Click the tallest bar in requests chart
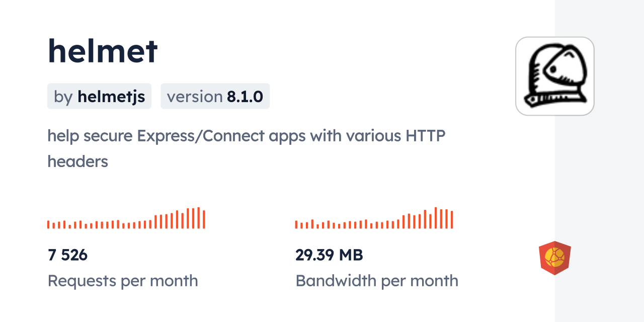The width and height of the screenshot is (644, 322). (x=199, y=218)
